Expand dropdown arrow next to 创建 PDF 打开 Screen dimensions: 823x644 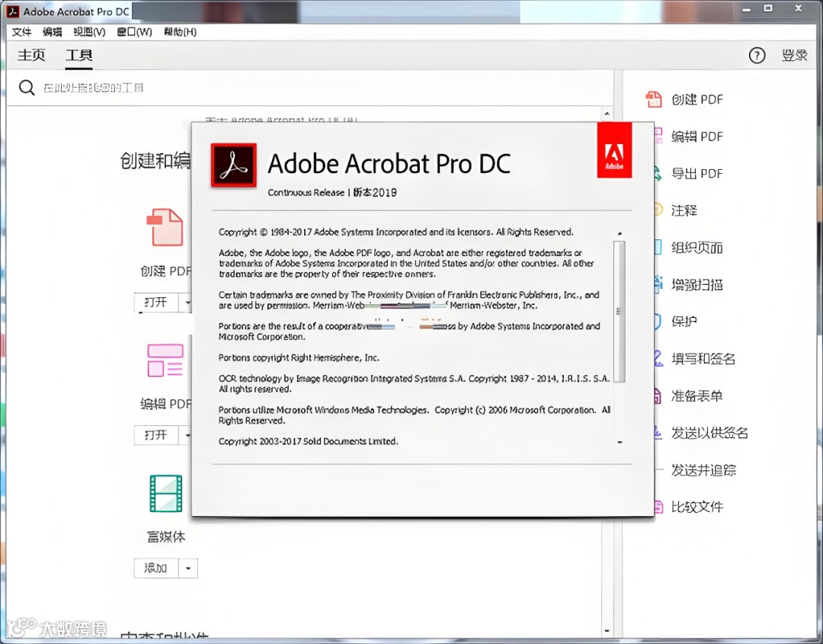[x=186, y=303]
